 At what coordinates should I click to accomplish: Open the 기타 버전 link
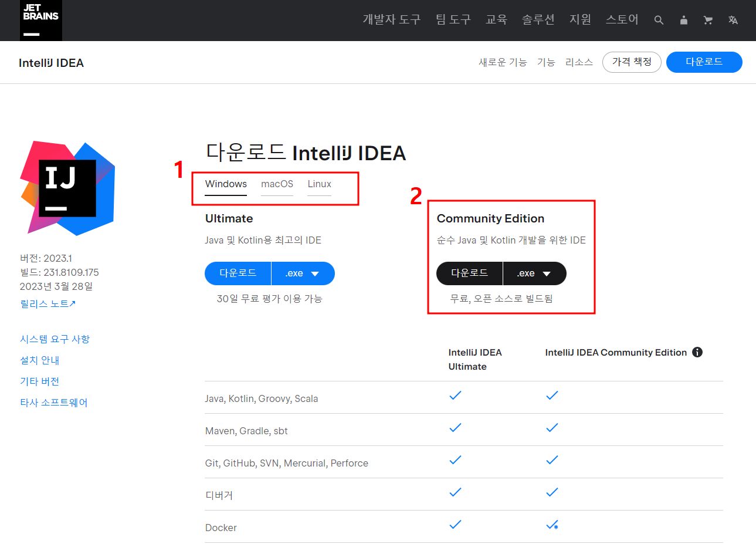point(40,381)
